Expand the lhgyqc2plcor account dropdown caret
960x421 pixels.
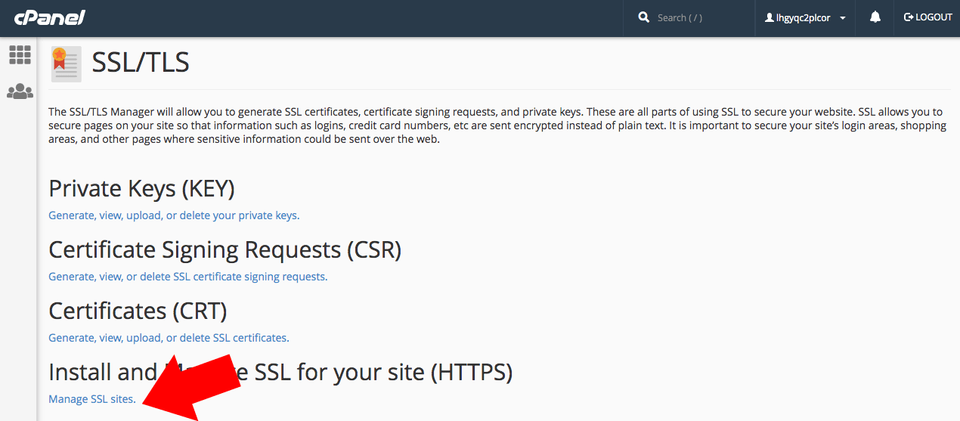click(x=843, y=18)
